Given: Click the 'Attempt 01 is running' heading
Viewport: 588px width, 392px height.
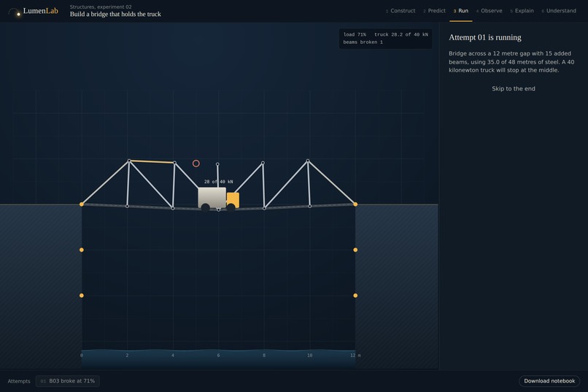Looking at the screenshot, I should click(485, 37).
